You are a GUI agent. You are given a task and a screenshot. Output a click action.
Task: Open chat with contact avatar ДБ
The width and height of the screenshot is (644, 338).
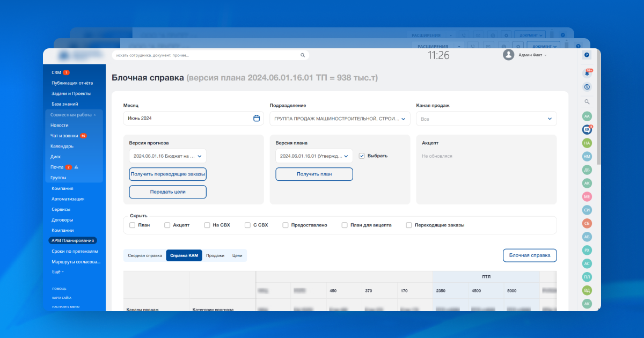tap(587, 170)
